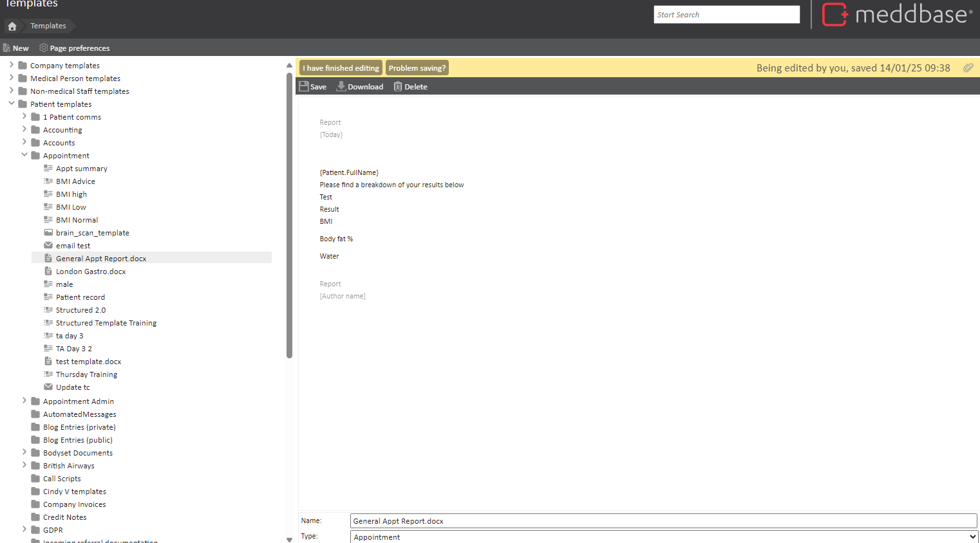Create a New template

16,48
